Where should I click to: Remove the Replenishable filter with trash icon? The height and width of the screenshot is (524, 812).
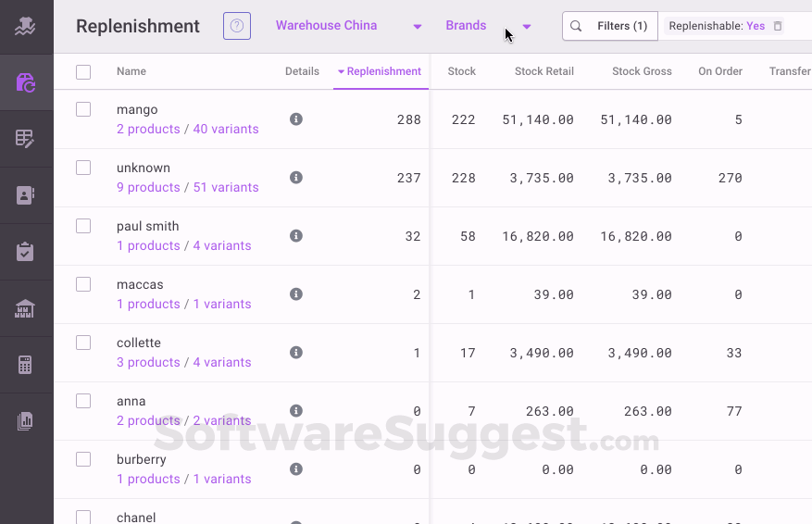[778, 26]
